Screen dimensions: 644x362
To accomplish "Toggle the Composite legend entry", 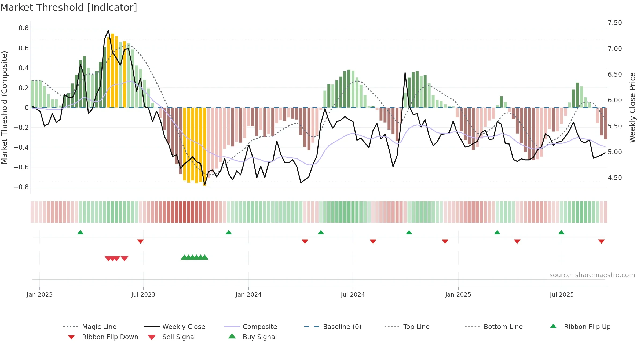I will (x=250, y=327).
